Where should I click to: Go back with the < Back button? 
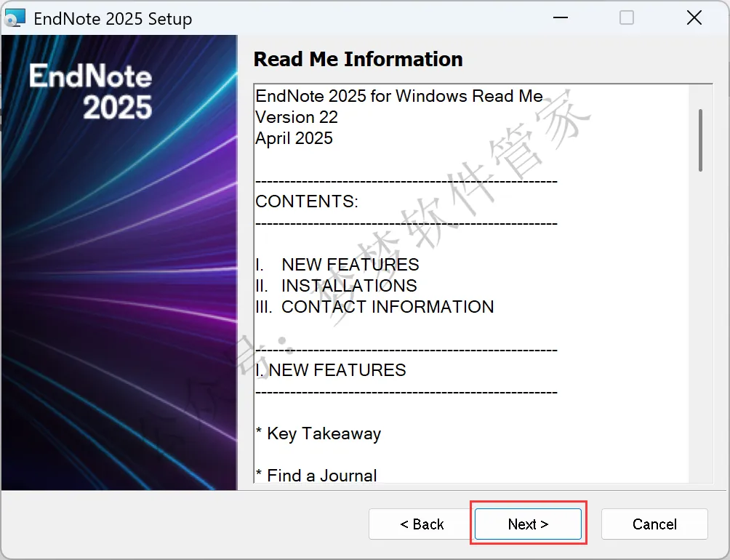422,524
